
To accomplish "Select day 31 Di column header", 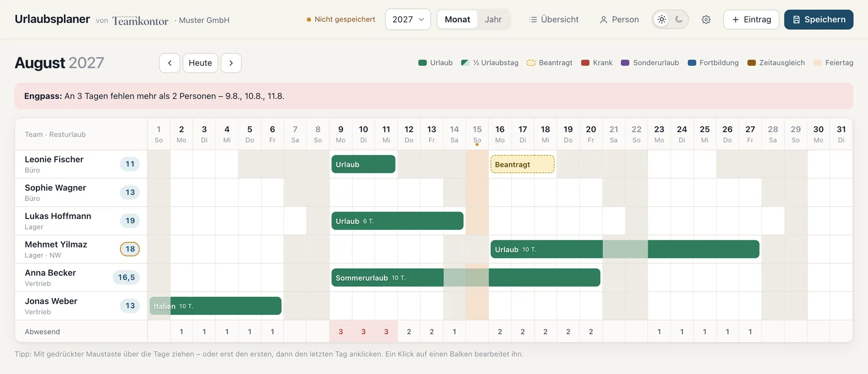I will point(841,134).
